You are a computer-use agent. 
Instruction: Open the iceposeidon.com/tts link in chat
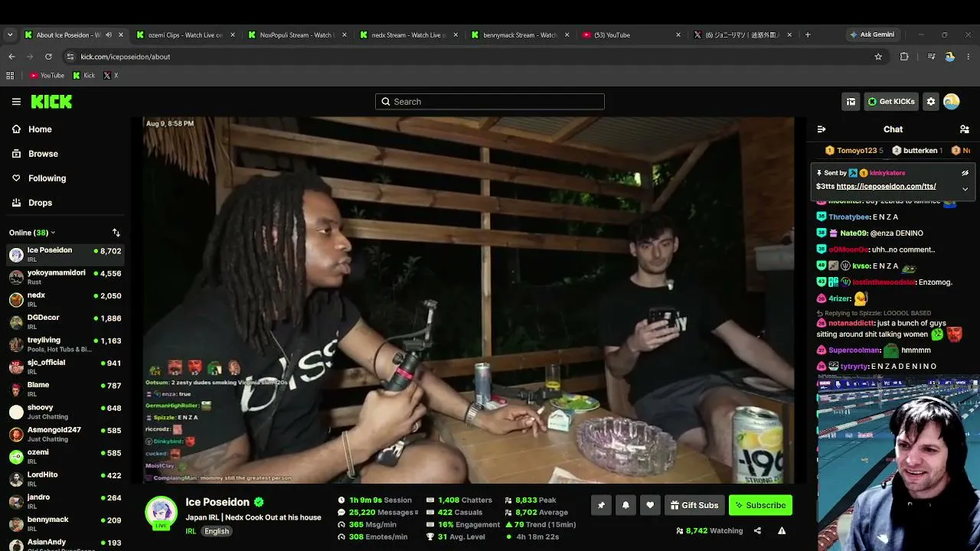[886, 186]
